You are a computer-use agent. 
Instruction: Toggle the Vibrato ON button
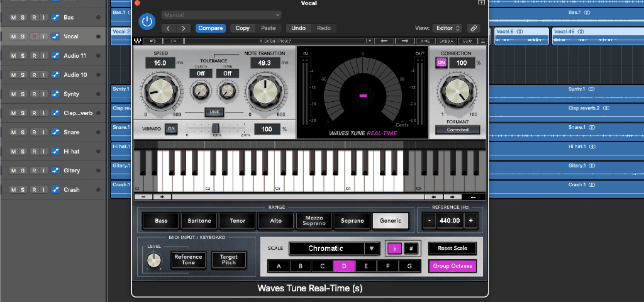[170, 129]
